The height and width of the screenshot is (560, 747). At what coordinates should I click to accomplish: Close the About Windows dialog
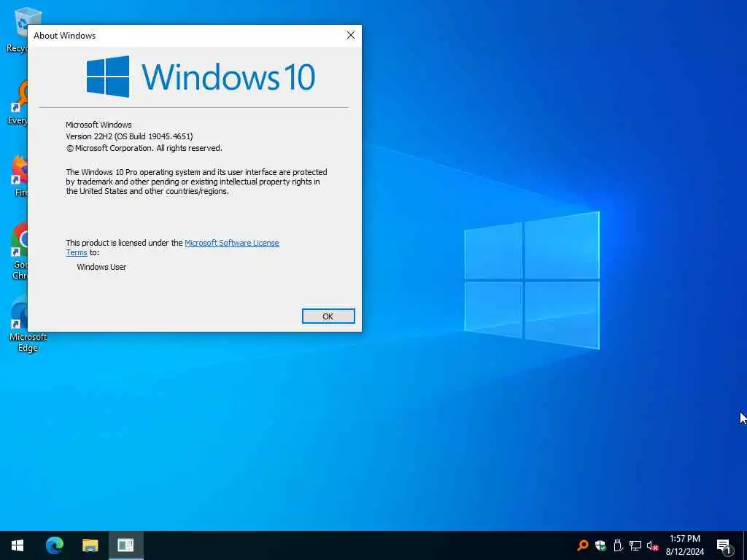[351, 35]
